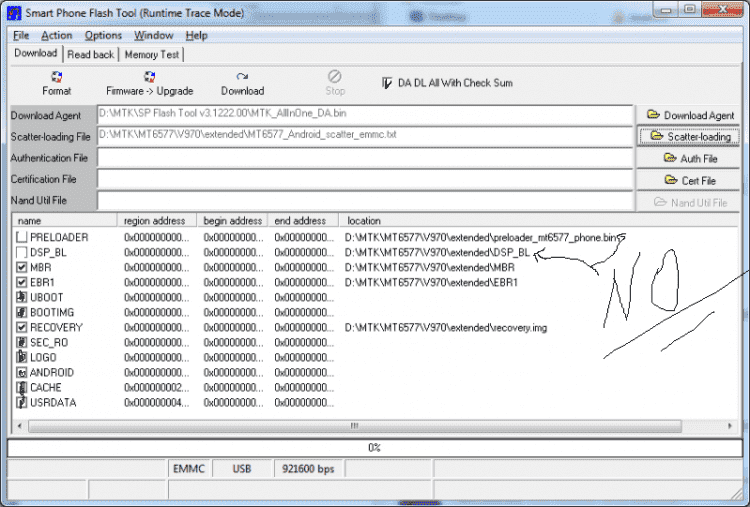Uncheck the EBR1 partition checkbox
The image size is (750, 507).
pyautogui.click(x=22, y=282)
